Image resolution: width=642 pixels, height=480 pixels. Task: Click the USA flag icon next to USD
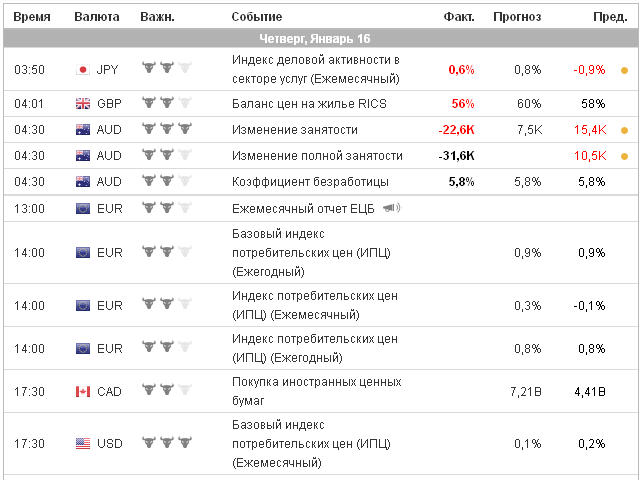tap(83, 443)
